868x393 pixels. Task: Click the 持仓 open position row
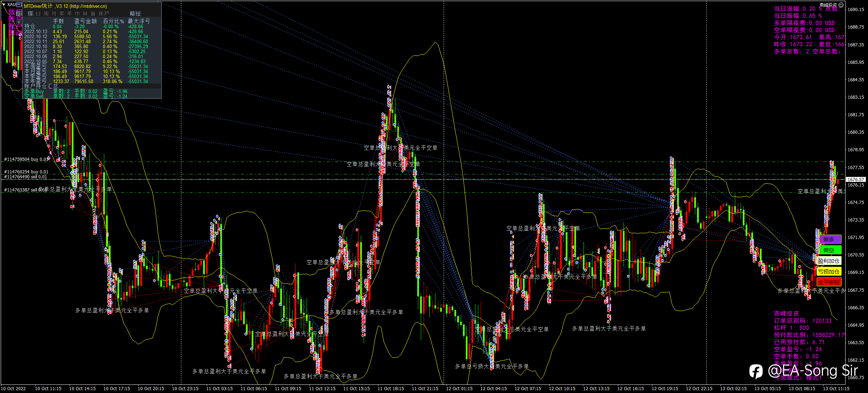[x=86, y=27]
